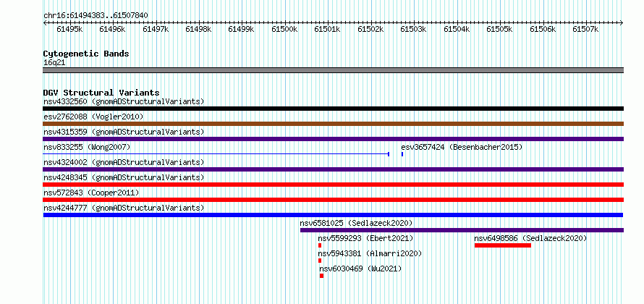Click the 16q21 band label
644x304 pixels.
[54, 63]
